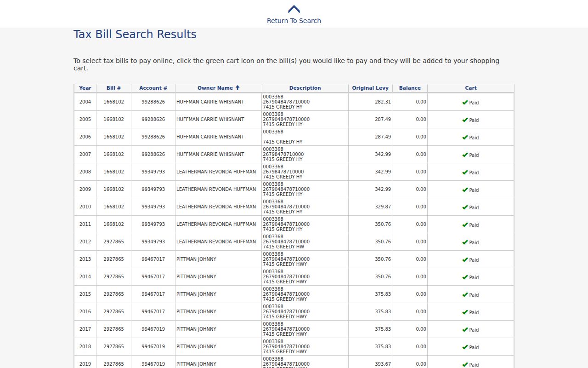Screen dimensions: 588x368
Task: Click the green checkmark in the 2016 row
Action: pyautogui.click(x=465, y=312)
